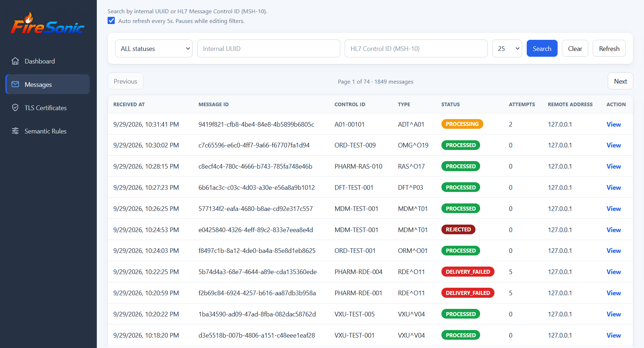Click the STATUS column header
Image resolution: width=644 pixels, height=348 pixels.
pos(450,104)
